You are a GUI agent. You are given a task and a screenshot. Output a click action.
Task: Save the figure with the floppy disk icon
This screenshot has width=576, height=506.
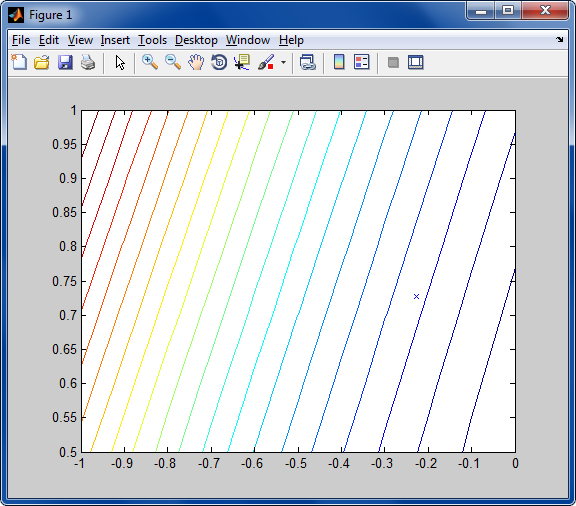click(x=65, y=62)
